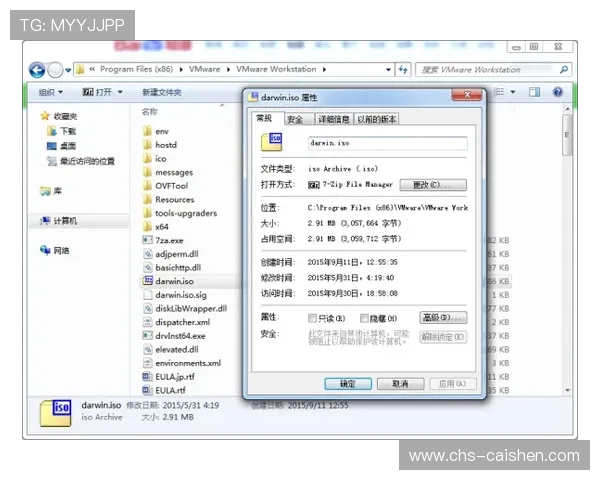The width and height of the screenshot is (600, 480).
Task: Switch to the 详细信息 tab
Action: tap(334, 119)
